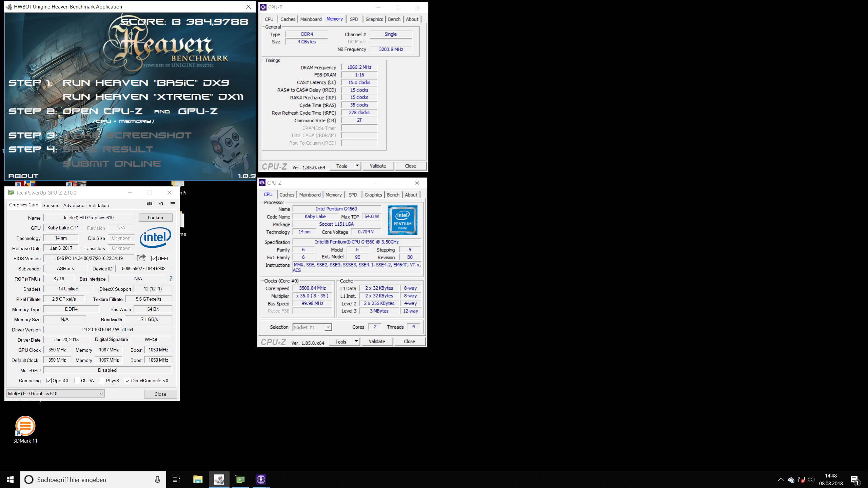Click the Core Speed value 3500.84 MHz

pyautogui.click(x=312, y=288)
